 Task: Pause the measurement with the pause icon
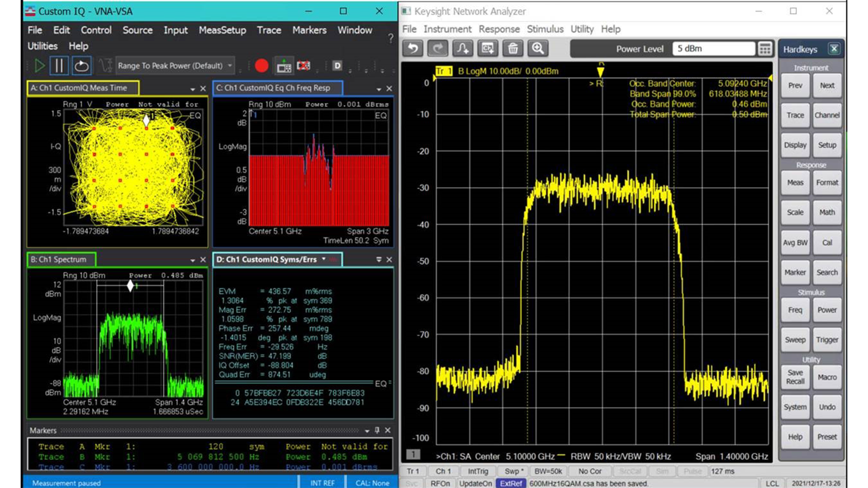pyautogui.click(x=59, y=66)
